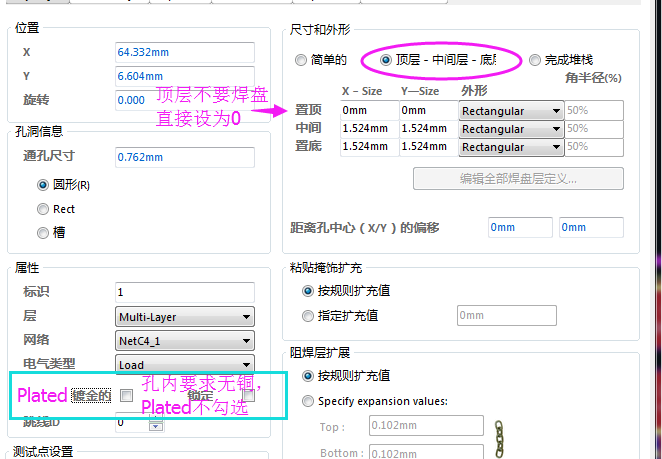Image resolution: width=662 pixels, height=459 pixels.
Task: Click the 编辑全部焊盘层定义 button
Action: click(x=518, y=179)
